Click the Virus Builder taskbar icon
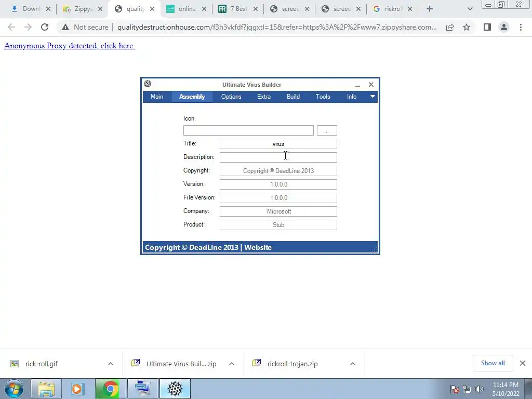The width and height of the screenshot is (532, 399). point(175,389)
